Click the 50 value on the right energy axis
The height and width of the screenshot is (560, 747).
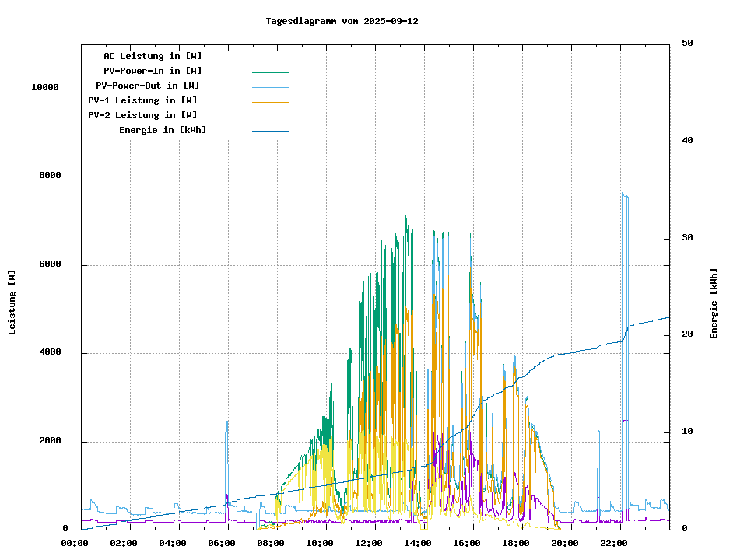tap(687, 44)
